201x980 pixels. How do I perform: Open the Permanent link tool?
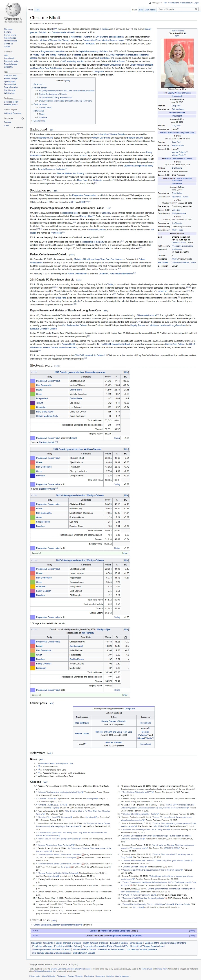pos(11,84)
